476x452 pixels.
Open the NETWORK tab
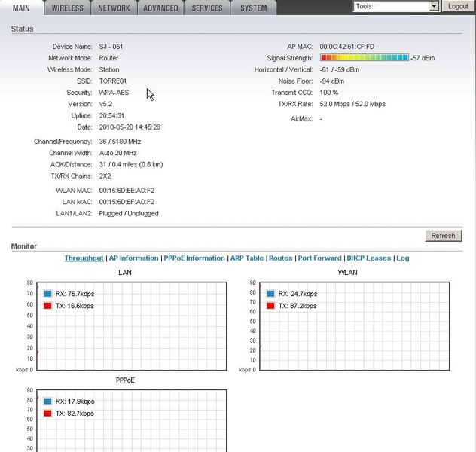[x=114, y=8]
